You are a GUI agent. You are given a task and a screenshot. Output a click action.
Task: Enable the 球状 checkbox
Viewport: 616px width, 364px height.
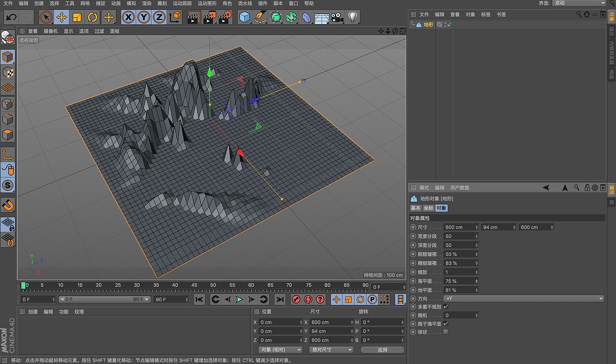pos(446,332)
